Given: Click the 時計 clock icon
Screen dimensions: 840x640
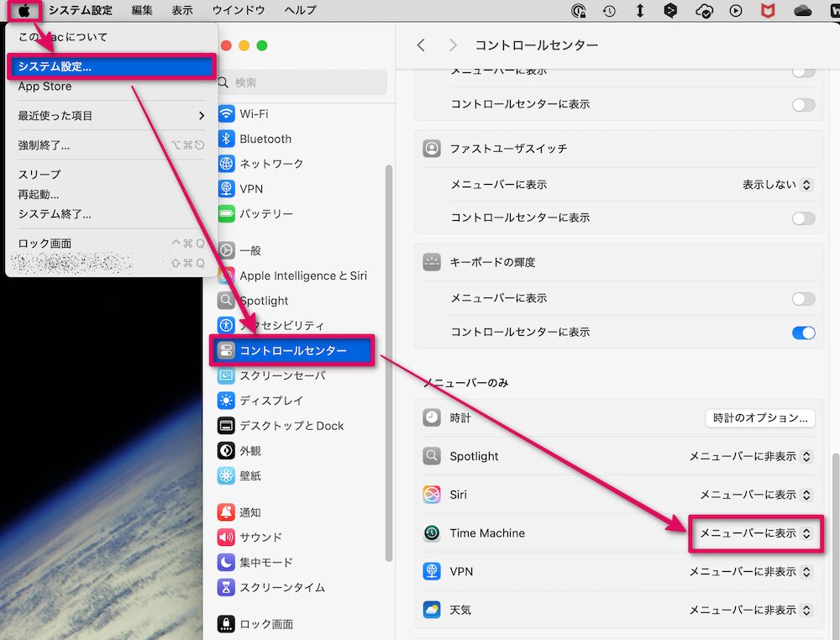Looking at the screenshot, I should [x=432, y=417].
